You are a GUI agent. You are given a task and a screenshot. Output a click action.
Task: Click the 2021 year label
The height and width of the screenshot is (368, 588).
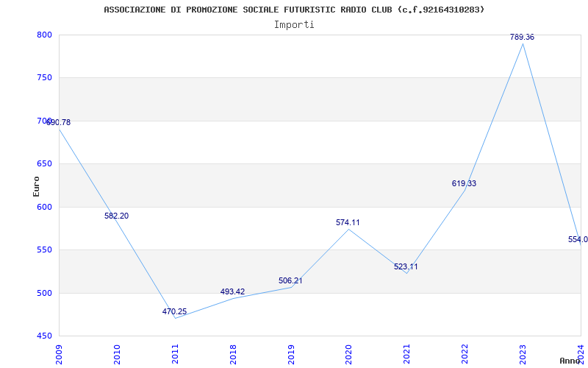pos(407,354)
